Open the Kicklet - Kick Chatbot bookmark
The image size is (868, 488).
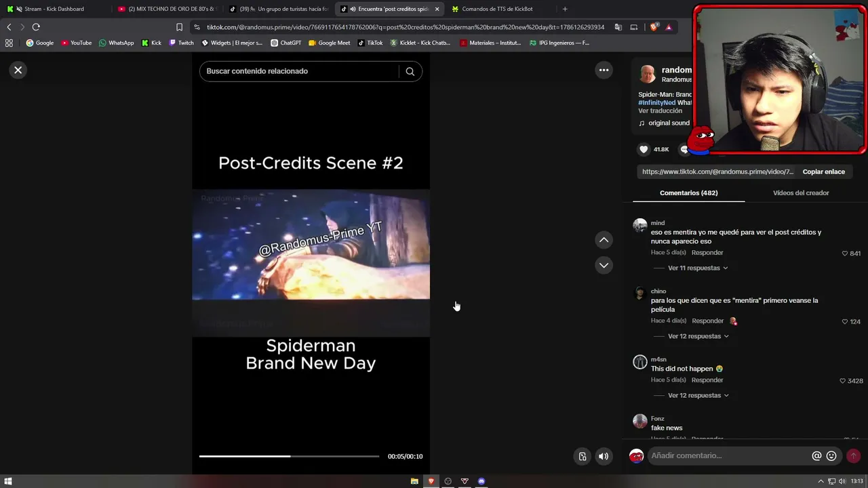pos(420,43)
